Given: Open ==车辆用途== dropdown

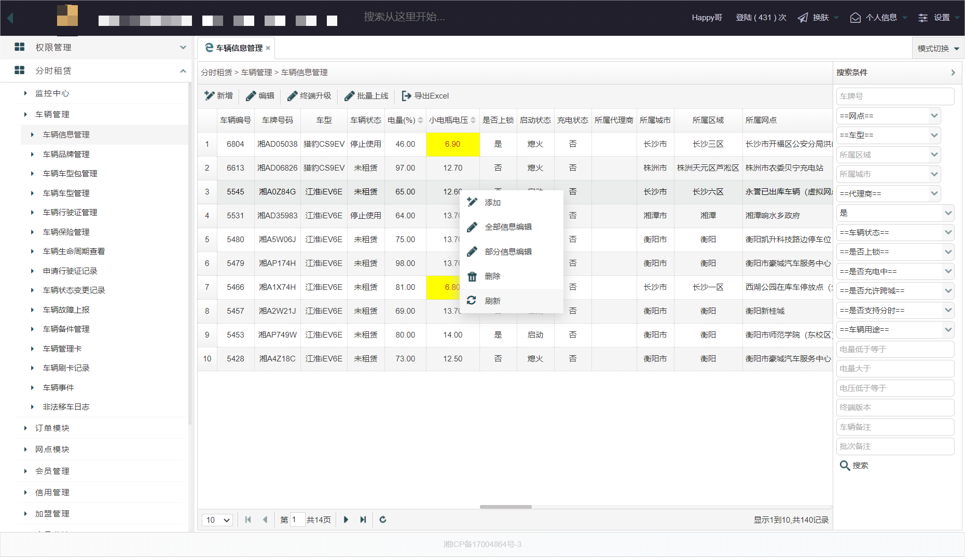Looking at the screenshot, I should 895,330.
